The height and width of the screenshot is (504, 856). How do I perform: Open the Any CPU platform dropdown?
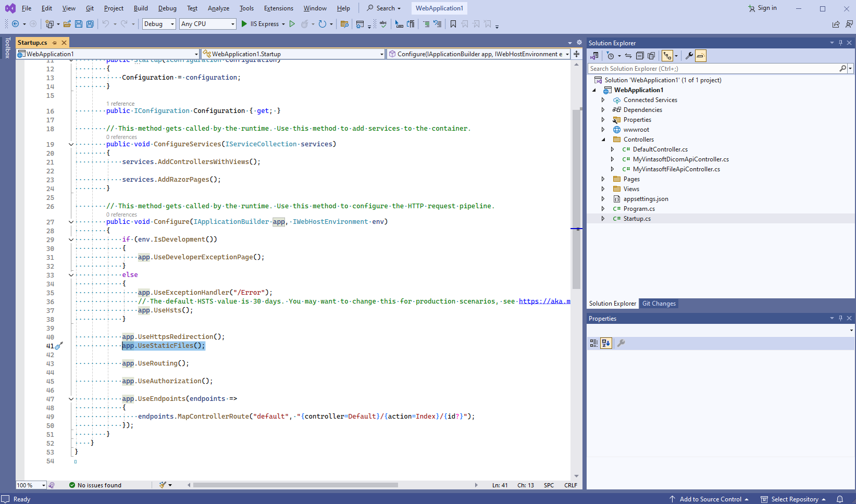(208, 24)
